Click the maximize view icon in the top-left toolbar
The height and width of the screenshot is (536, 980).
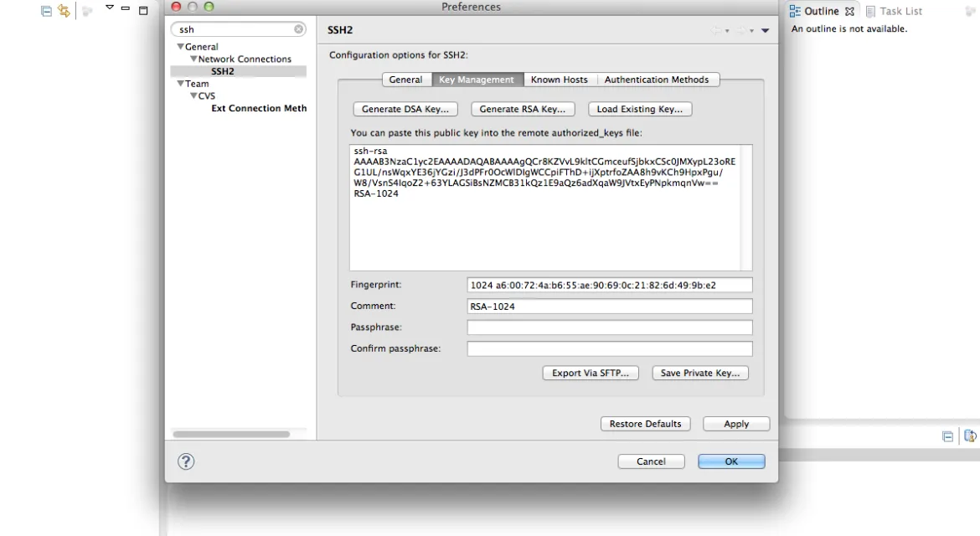tap(142, 10)
